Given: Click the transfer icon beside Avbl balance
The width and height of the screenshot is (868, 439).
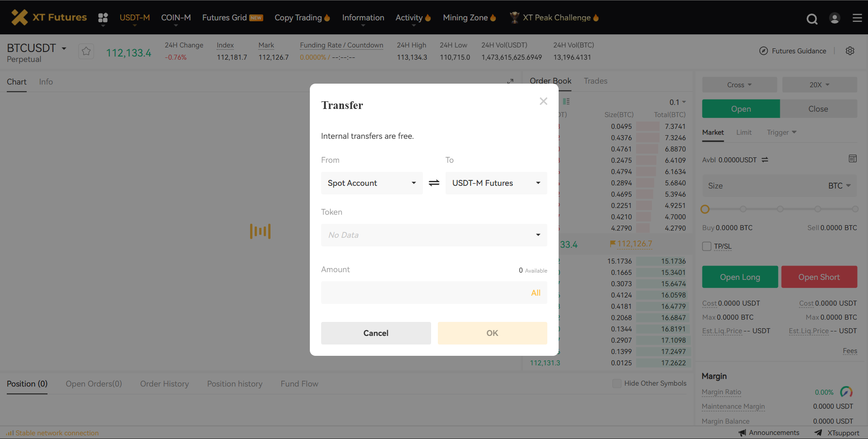Looking at the screenshot, I should (x=765, y=160).
